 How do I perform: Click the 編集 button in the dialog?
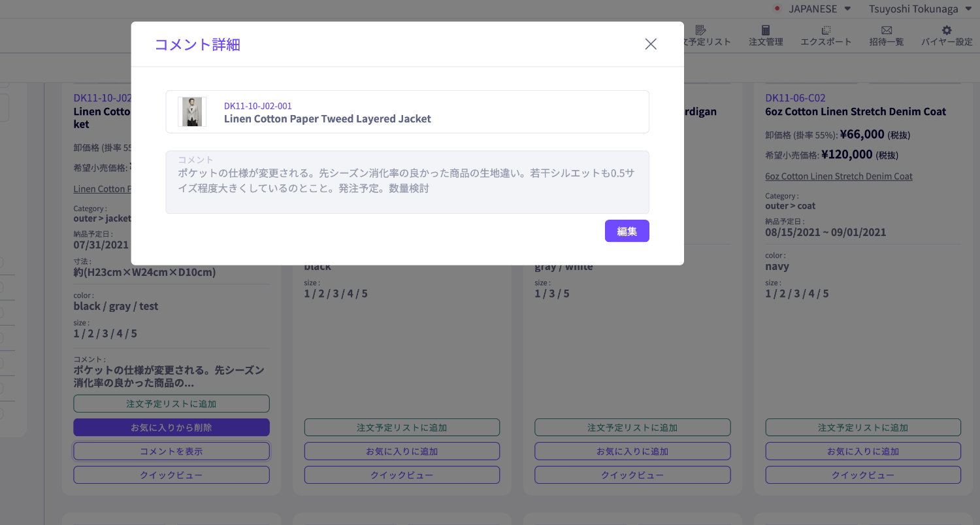[627, 231]
